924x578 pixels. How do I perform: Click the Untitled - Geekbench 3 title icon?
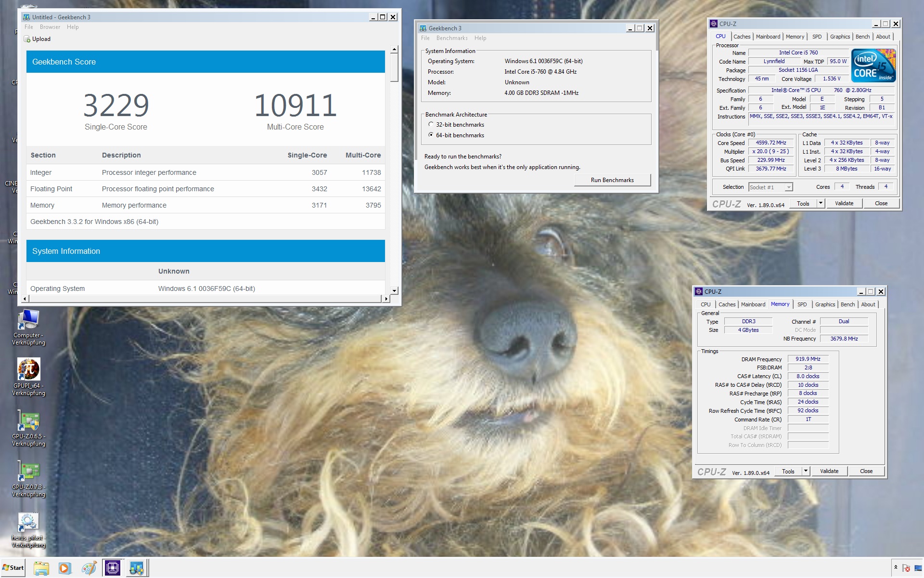pyautogui.click(x=26, y=17)
